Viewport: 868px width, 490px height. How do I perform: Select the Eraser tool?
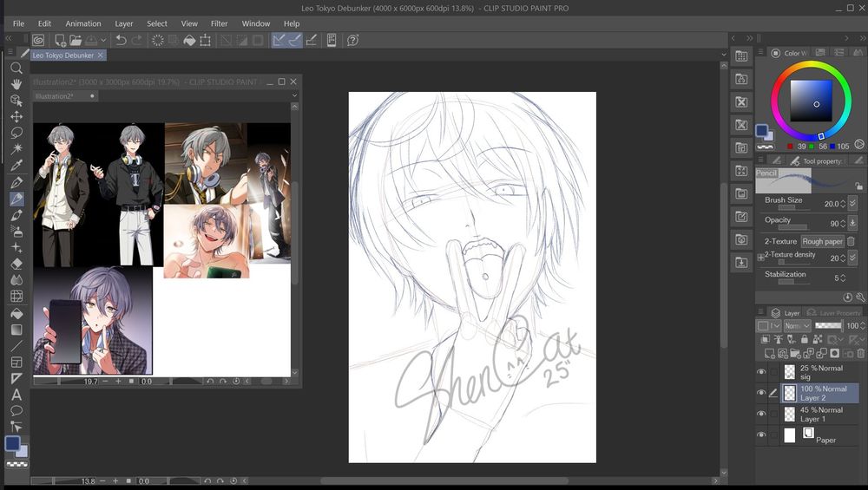point(16,264)
